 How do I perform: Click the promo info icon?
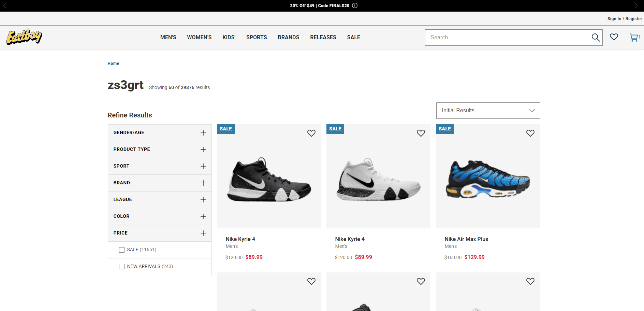[355, 5]
